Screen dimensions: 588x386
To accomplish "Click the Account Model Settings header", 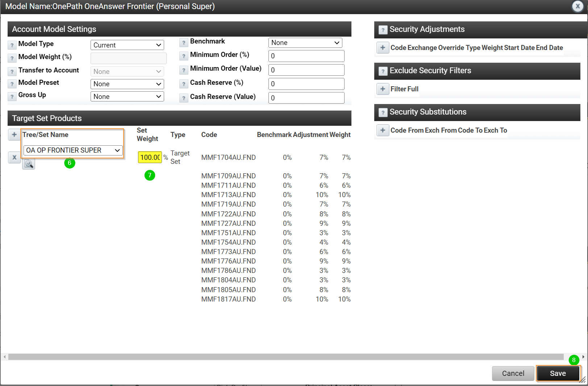I will click(179, 29).
